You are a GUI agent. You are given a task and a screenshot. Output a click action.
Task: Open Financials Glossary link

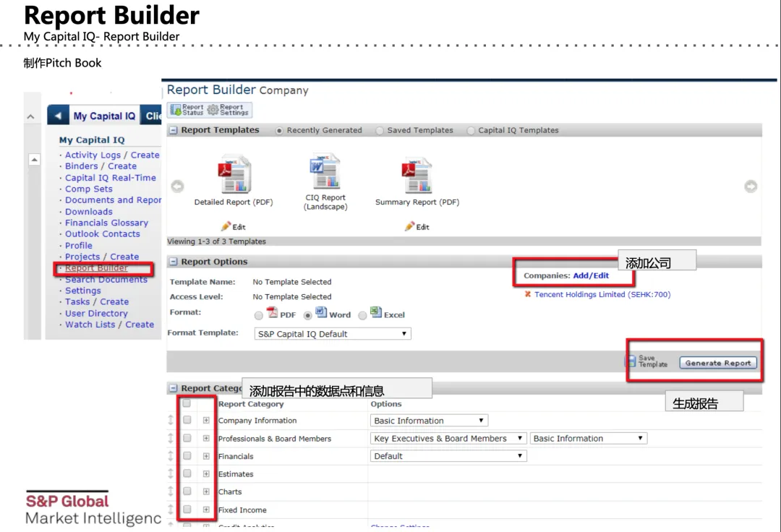(106, 223)
